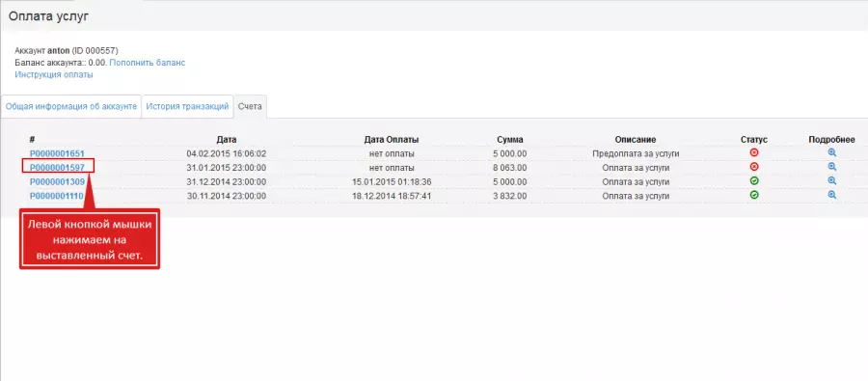The image size is (868, 381).
Task: Click green paid status icon of P0000001110
Action: click(x=754, y=195)
